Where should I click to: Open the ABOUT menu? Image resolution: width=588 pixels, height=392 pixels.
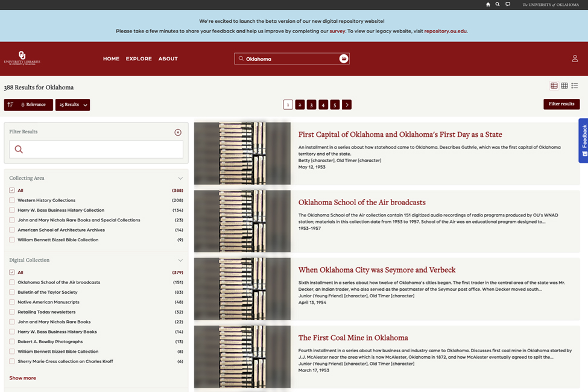tap(168, 58)
